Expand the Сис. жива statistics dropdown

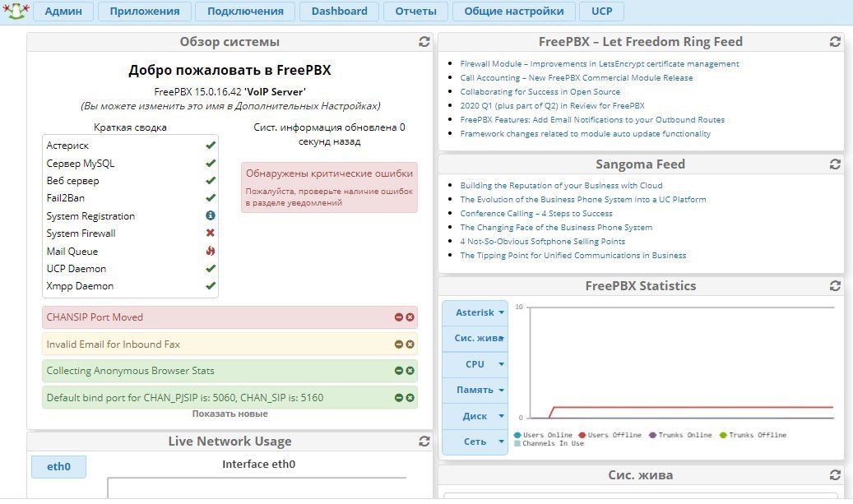[x=475, y=338]
